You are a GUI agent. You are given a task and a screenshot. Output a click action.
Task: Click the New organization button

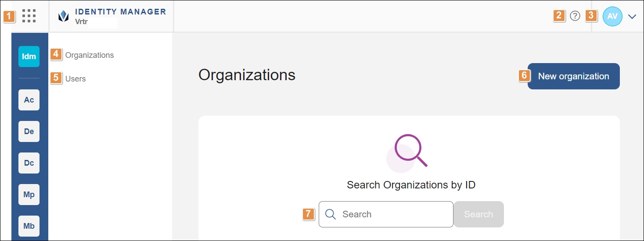click(573, 76)
